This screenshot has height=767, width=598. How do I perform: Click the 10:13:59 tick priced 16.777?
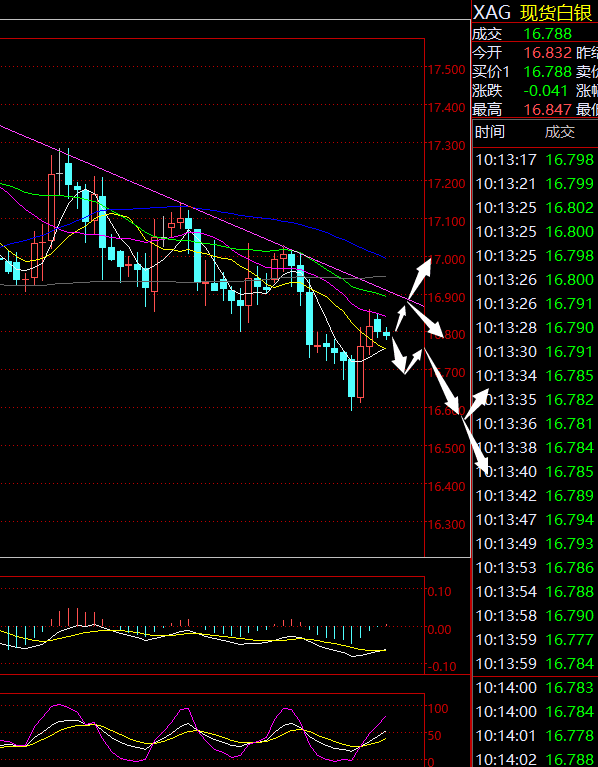(x=535, y=639)
